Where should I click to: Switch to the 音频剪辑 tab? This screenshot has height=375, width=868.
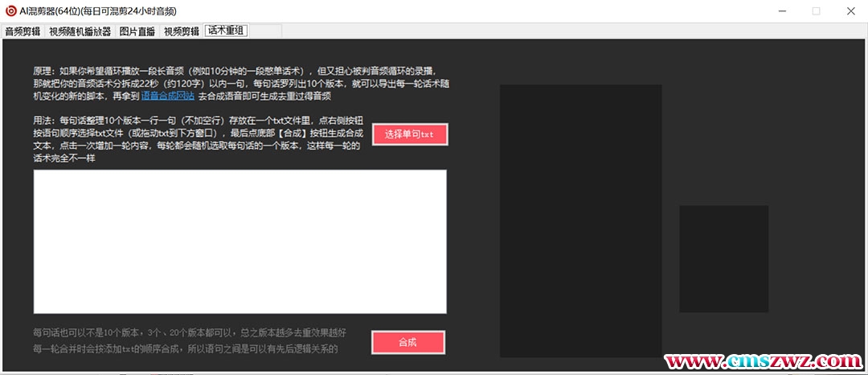pos(23,31)
